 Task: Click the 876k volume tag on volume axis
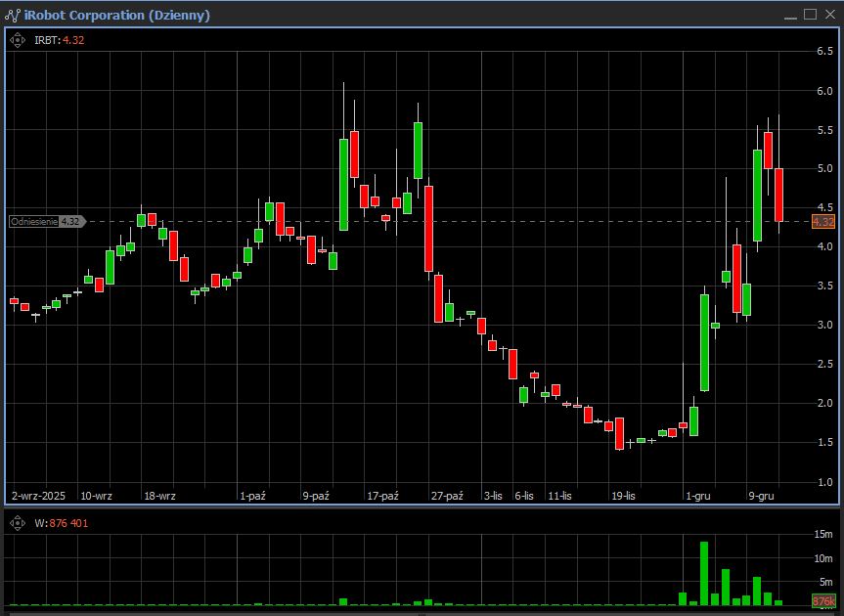click(823, 601)
